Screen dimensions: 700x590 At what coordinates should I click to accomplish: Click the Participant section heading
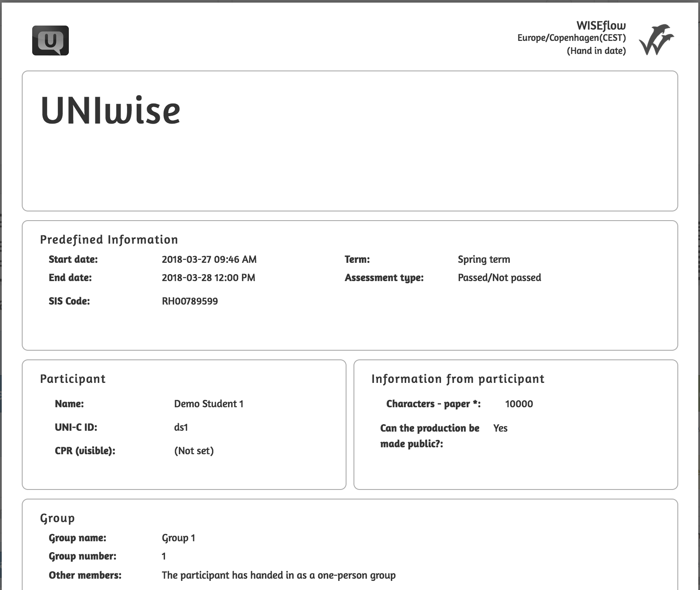click(x=73, y=379)
